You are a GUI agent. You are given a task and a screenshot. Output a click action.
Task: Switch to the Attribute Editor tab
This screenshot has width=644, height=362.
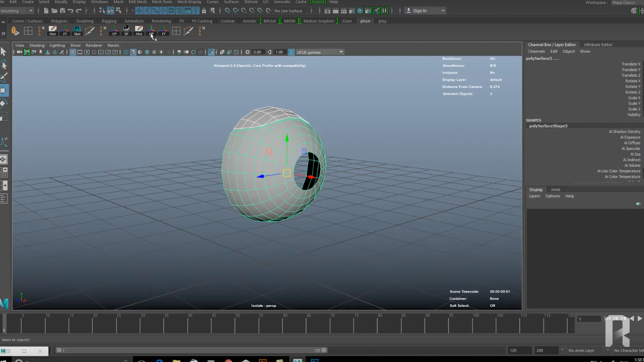tap(598, 44)
